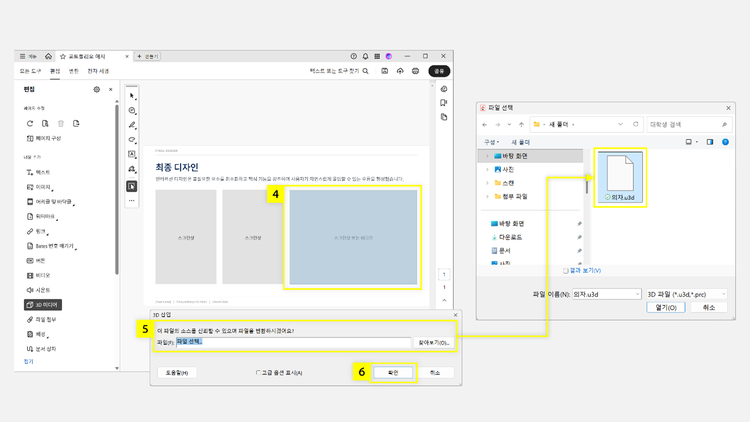Close the edit panel with X
Screen dimensions: 750x422
(110, 89)
